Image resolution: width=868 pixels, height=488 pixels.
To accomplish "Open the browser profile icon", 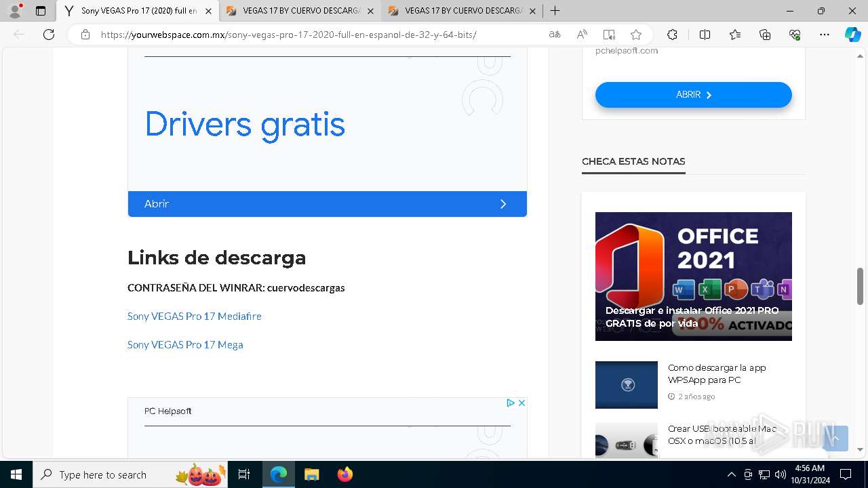I will tap(15, 11).
